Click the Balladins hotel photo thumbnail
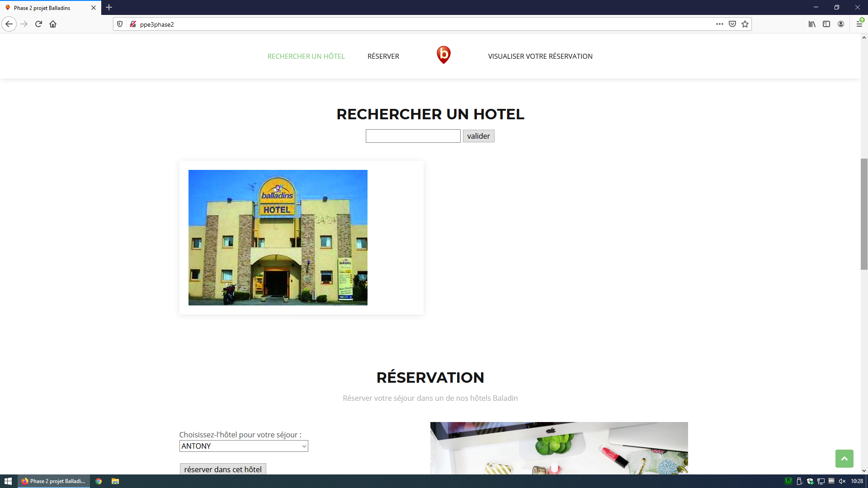The image size is (868, 488). [278, 237]
